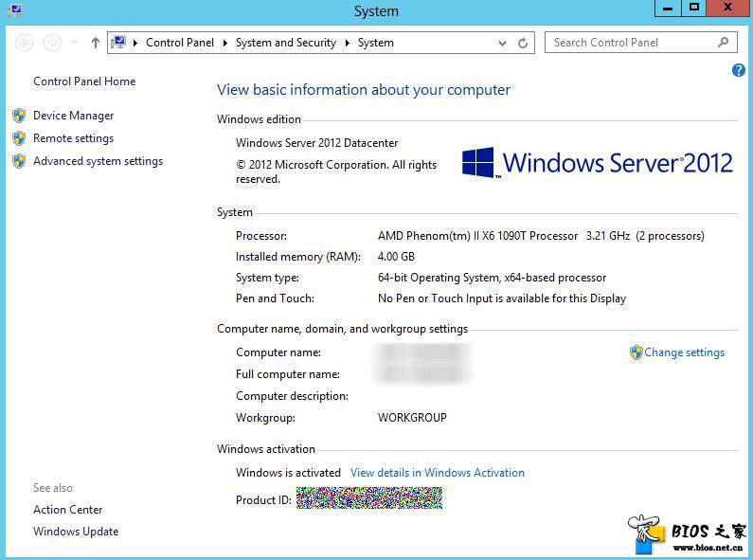Expand the arrow before Control Panel breadcrumb
The image size is (753, 560).
tap(135, 43)
